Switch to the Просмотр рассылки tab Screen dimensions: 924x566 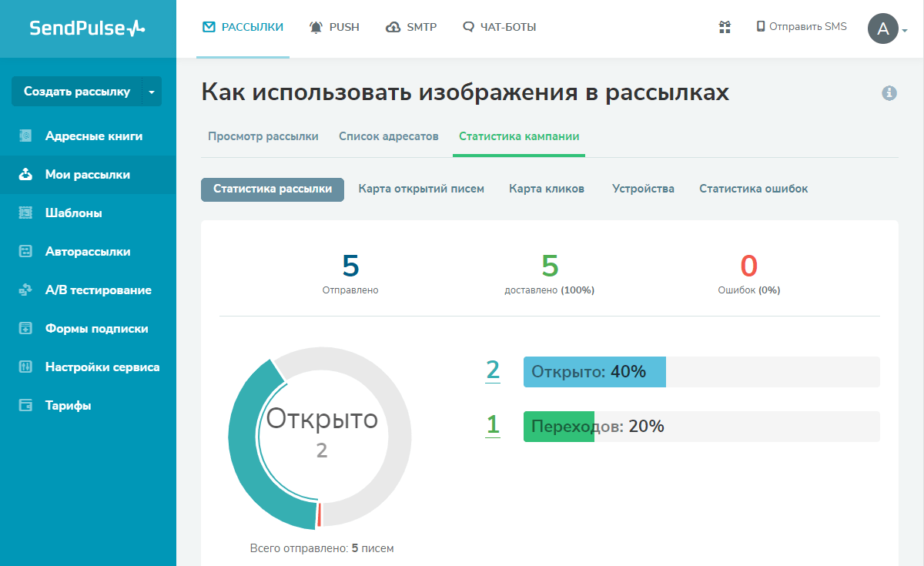pyautogui.click(x=263, y=136)
